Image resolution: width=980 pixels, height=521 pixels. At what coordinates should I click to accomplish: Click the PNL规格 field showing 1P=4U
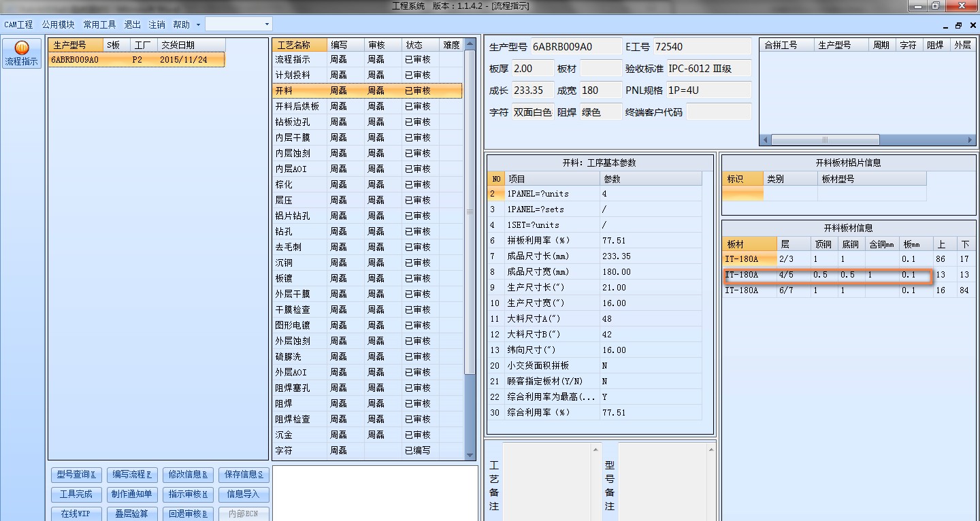[708, 90]
